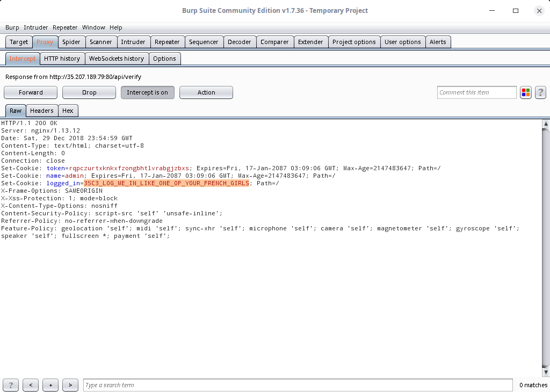
Task: Click the highlight color picker icon
Action: (x=526, y=92)
